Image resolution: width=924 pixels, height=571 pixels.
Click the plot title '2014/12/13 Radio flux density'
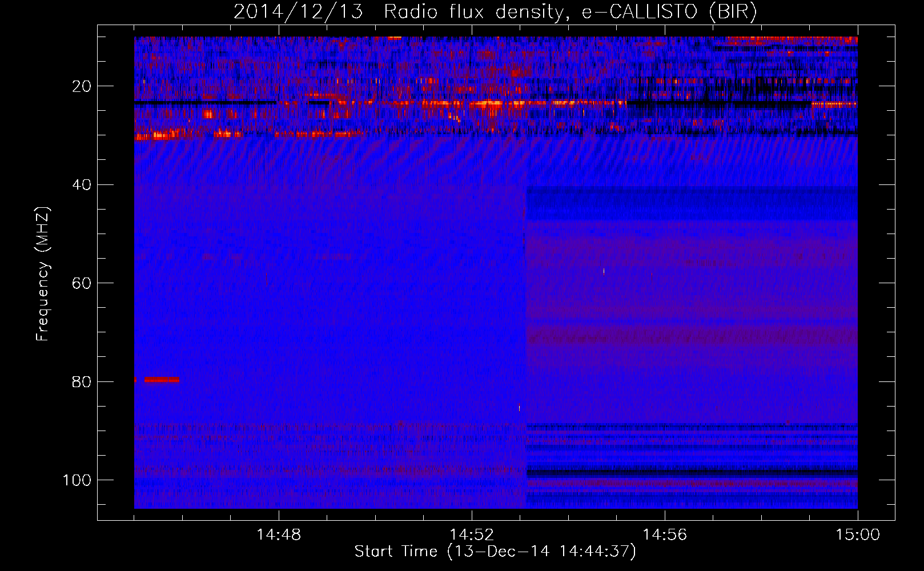tap(399, 11)
